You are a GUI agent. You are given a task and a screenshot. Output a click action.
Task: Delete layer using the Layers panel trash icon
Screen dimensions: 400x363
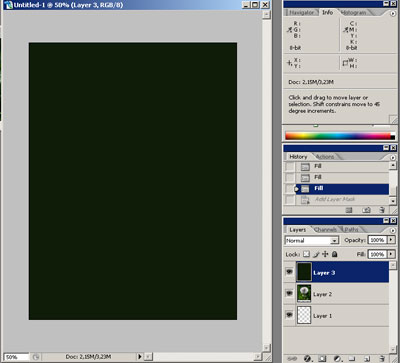pos(382,359)
